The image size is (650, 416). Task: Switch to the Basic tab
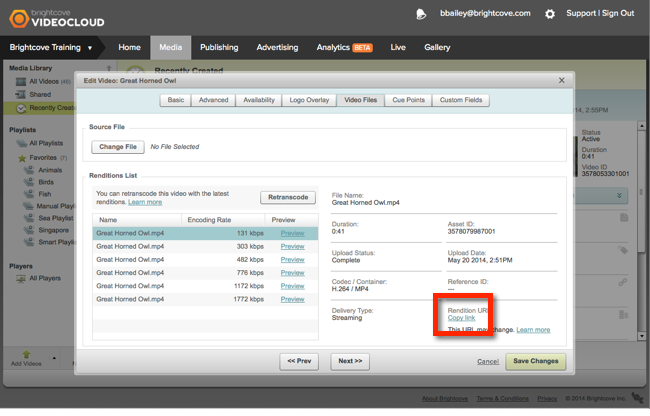click(x=176, y=100)
